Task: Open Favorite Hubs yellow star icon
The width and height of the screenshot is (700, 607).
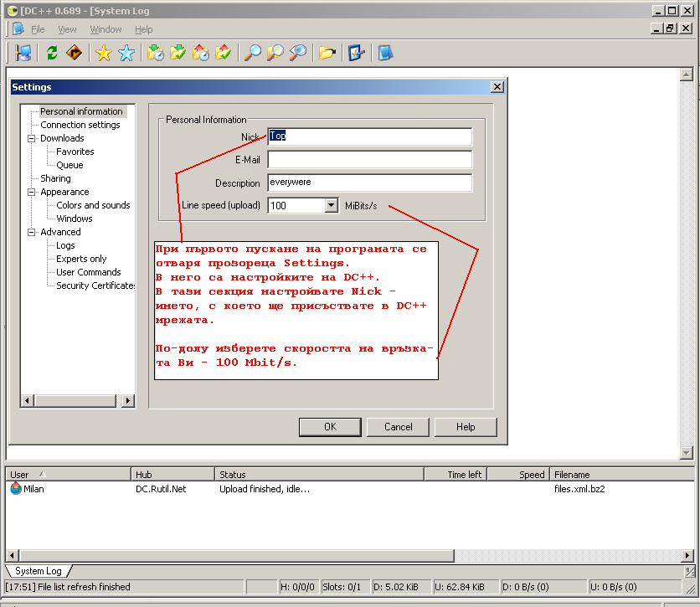Action: click(x=104, y=53)
